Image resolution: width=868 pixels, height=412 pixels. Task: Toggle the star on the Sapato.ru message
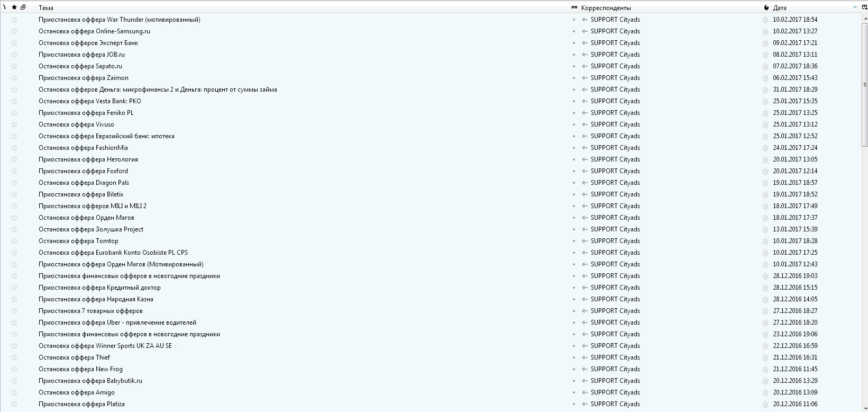pyautogui.click(x=14, y=66)
